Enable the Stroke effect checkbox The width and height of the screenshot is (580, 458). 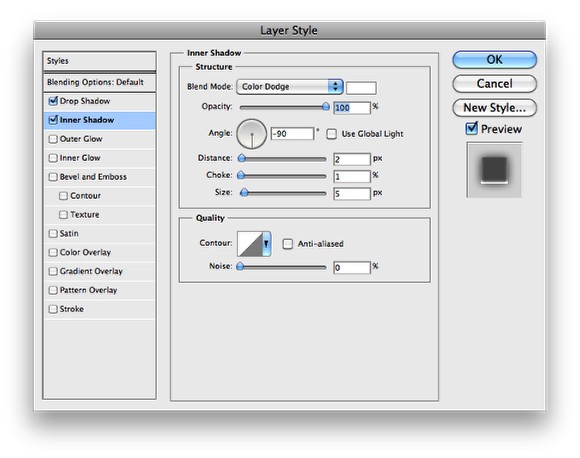coord(53,309)
